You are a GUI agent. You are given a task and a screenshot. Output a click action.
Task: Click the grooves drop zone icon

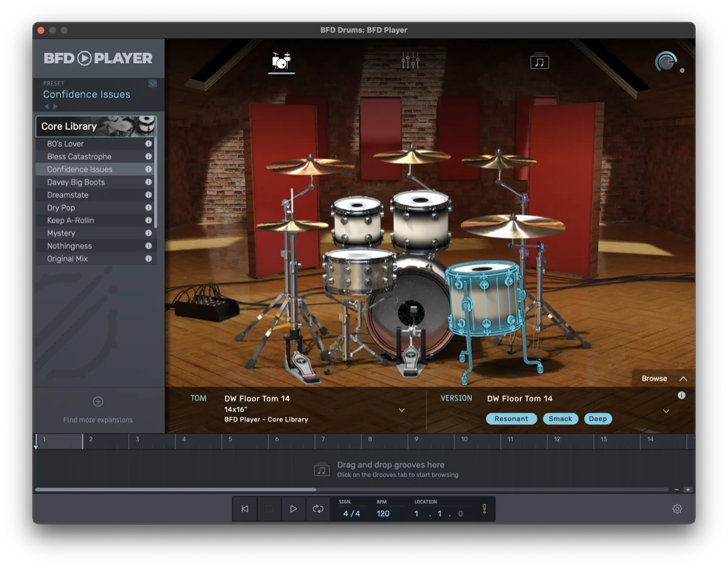point(322,469)
